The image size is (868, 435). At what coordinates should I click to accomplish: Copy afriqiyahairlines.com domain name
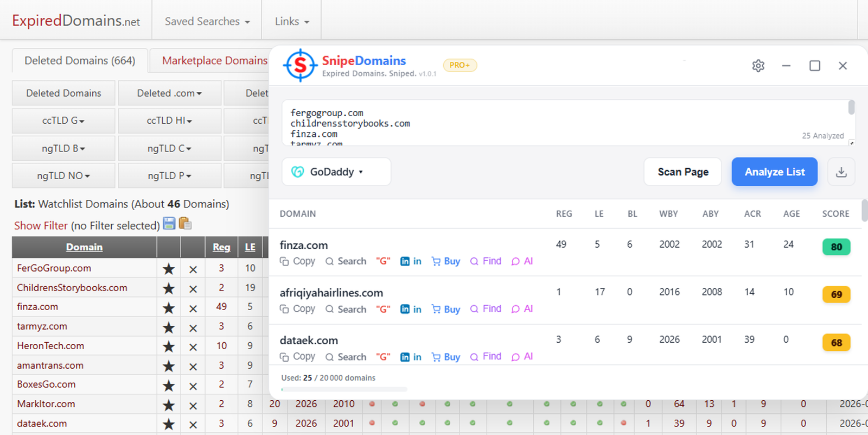click(297, 309)
